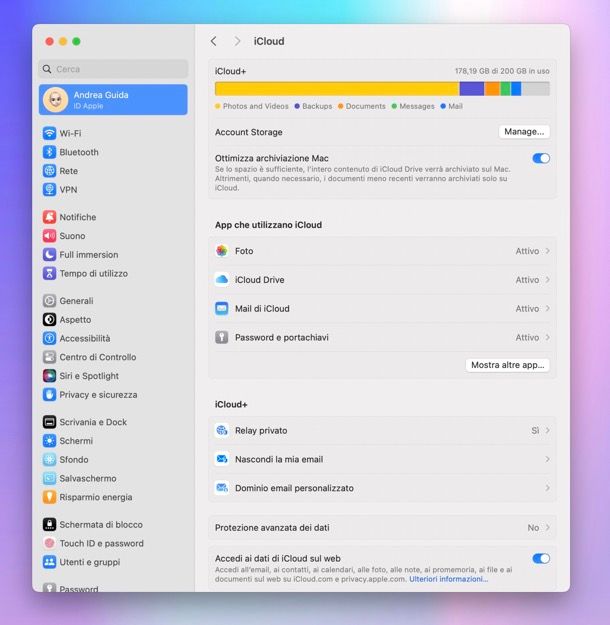Click Andrea Guida avatar picture

tap(55, 100)
